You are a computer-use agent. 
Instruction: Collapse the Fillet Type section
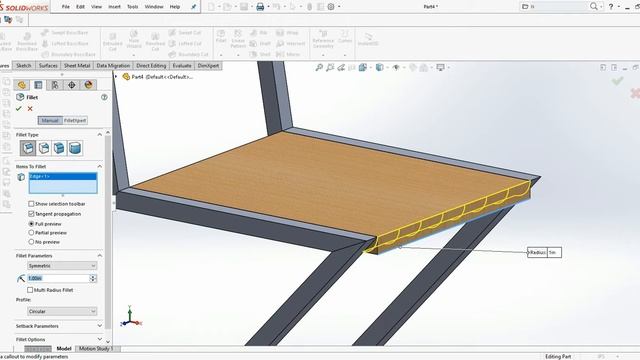pyautogui.click(x=100, y=134)
